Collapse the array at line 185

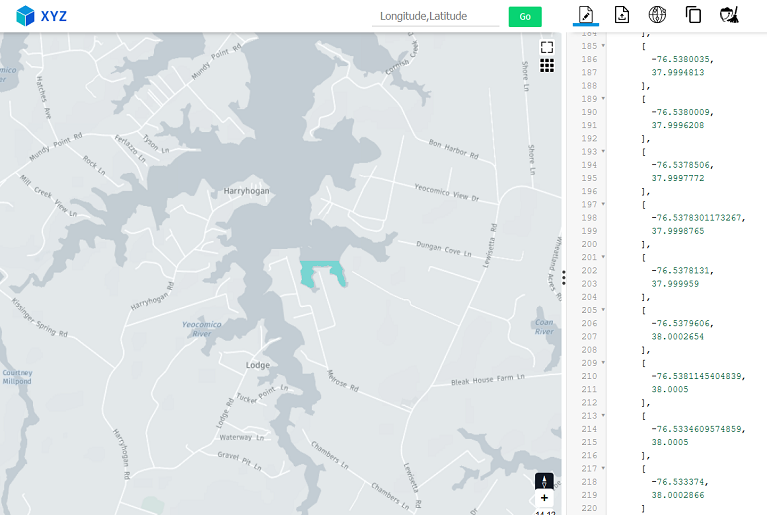coord(603,46)
